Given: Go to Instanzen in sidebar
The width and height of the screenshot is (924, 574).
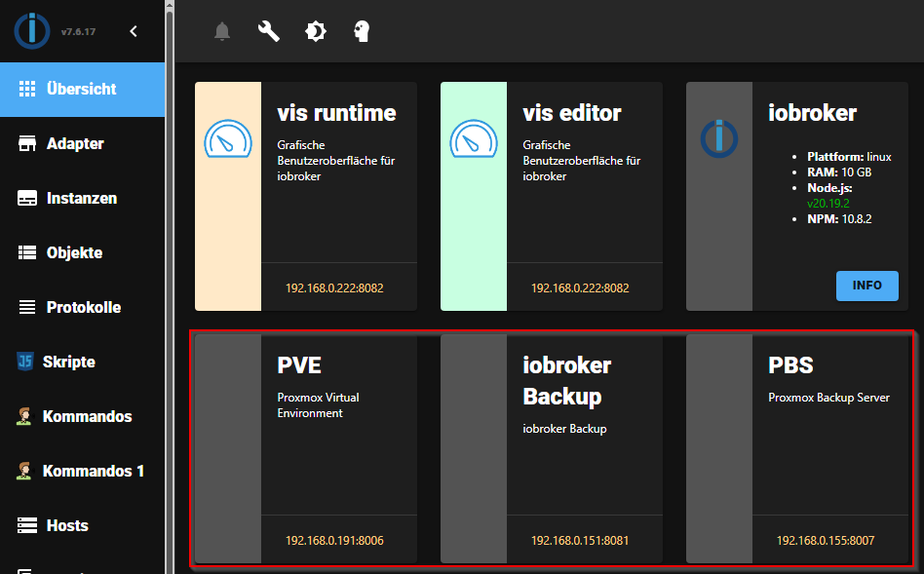Looking at the screenshot, I should pyautogui.click(x=83, y=198).
